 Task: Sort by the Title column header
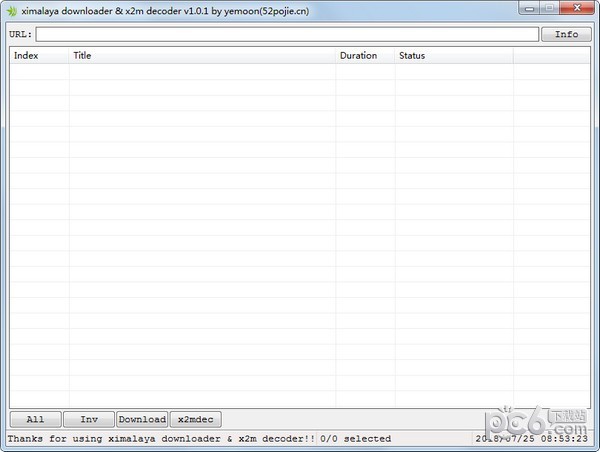click(202, 55)
